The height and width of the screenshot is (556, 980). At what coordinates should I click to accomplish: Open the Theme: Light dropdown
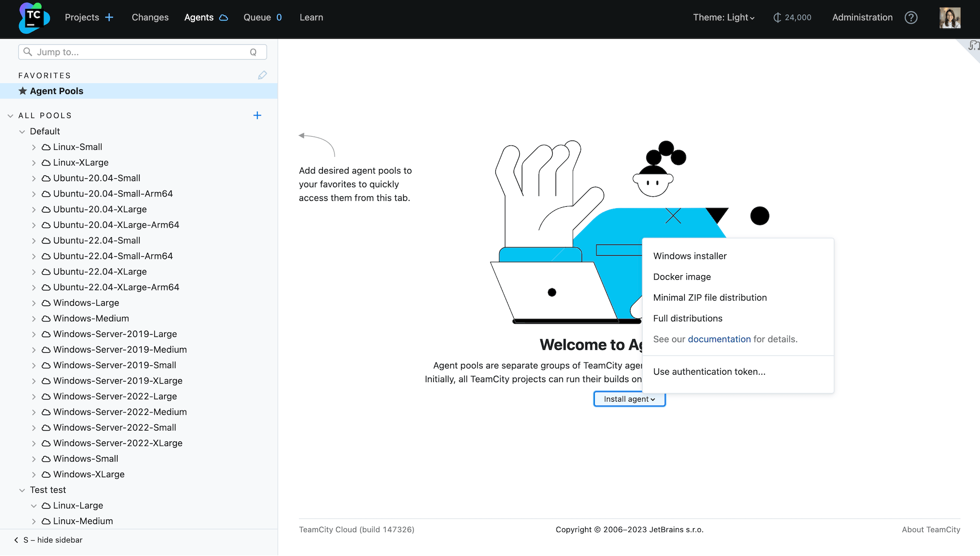click(x=723, y=18)
